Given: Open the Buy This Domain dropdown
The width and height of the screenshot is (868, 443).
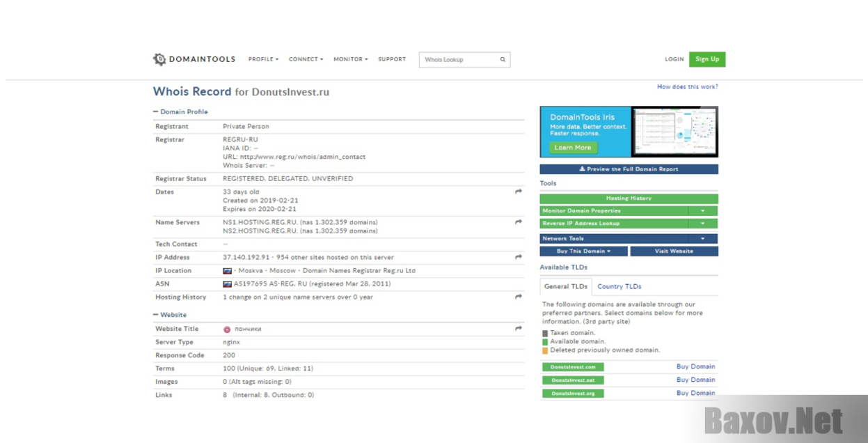Looking at the screenshot, I should pos(584,251).
